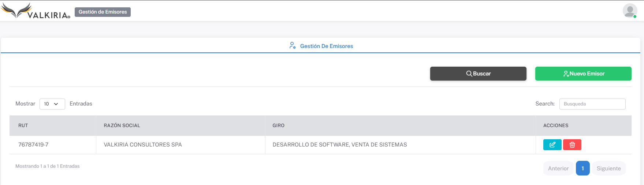Screen dimensions: 644x185
Task: Sort by the Razón Social column header
Action: click(122, 126)
